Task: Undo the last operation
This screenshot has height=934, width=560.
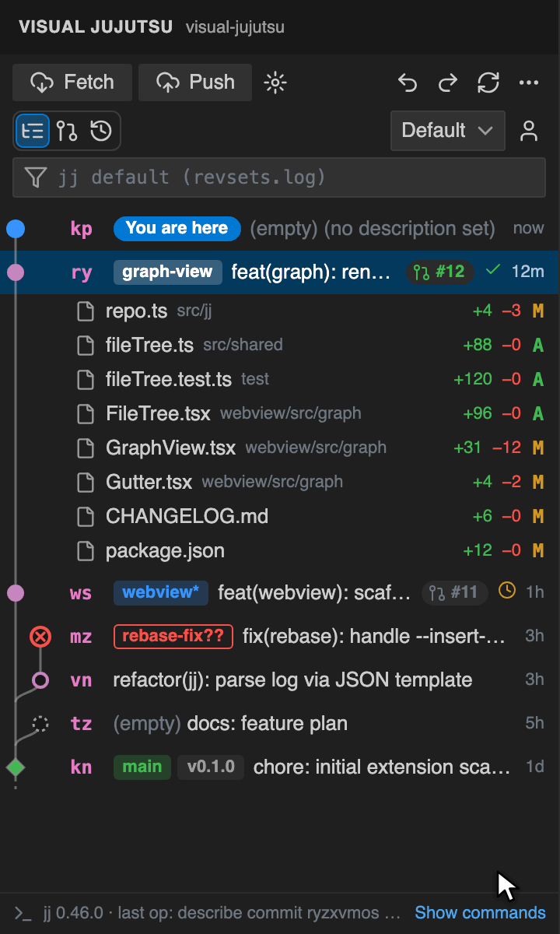Action: point(408,83)
